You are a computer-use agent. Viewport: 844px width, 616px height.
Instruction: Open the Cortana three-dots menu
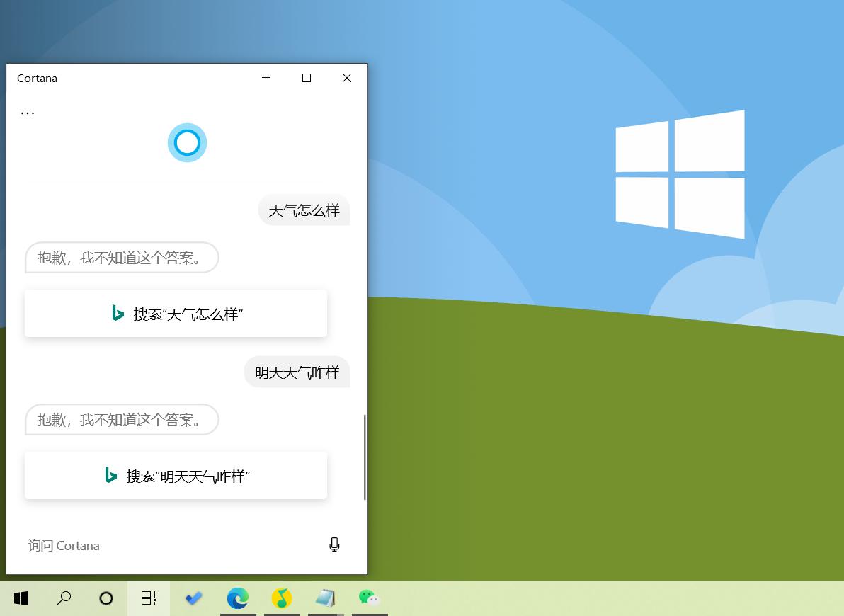(28, 113)
